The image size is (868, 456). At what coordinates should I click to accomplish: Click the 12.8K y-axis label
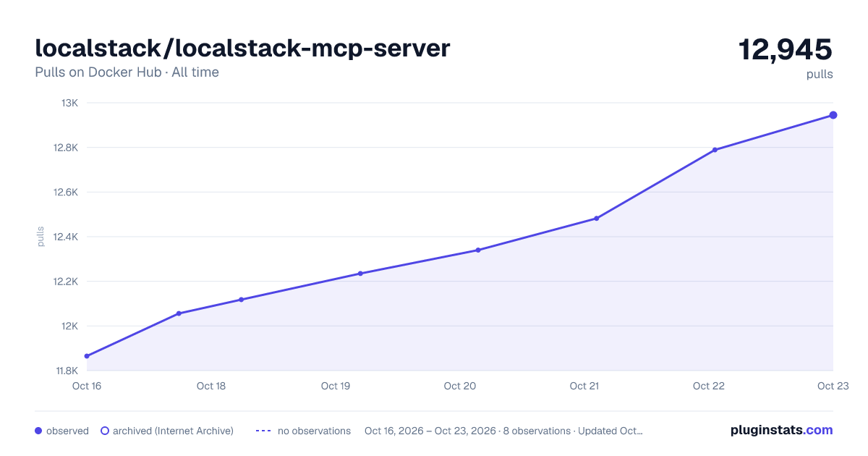coord(66,148)
